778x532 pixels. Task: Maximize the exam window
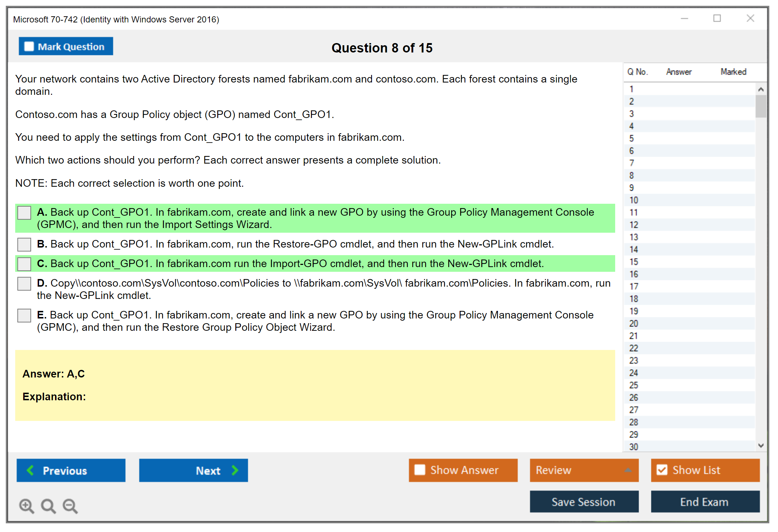[717, 18]
